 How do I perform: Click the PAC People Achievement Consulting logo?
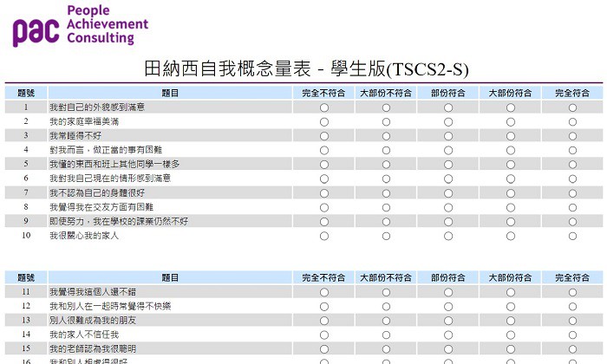[80, 25]
